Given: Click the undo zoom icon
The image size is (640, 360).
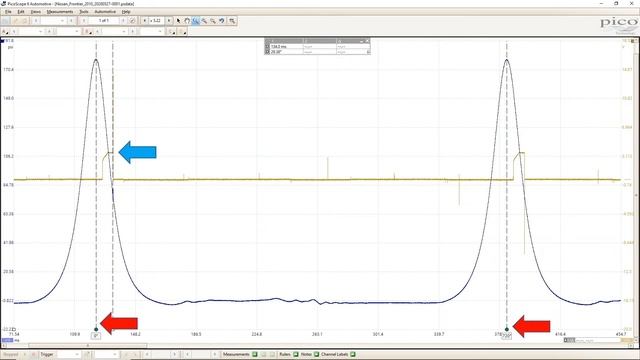Looking at the screenshot, I should (x=222, y=20).
